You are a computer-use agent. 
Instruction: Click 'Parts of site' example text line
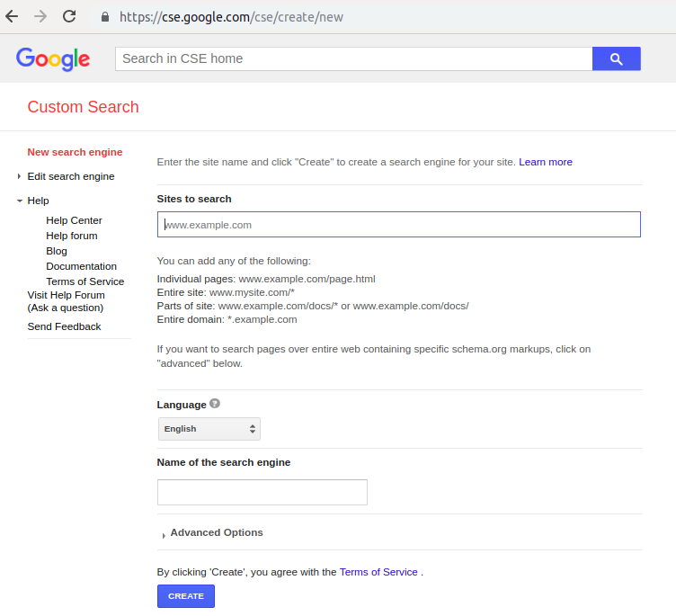click(313, 306)
